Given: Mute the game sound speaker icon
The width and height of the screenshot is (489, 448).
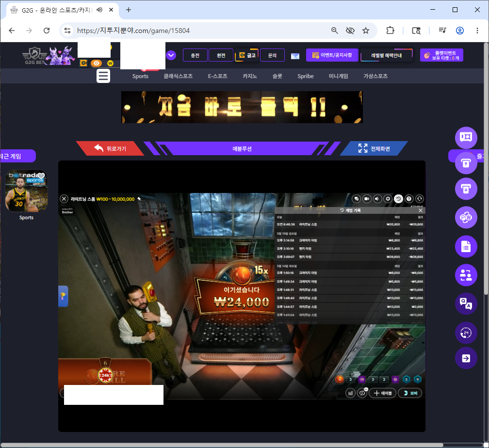Looking at the screenshot, I should pyautogui.click(x=377, y=199).
